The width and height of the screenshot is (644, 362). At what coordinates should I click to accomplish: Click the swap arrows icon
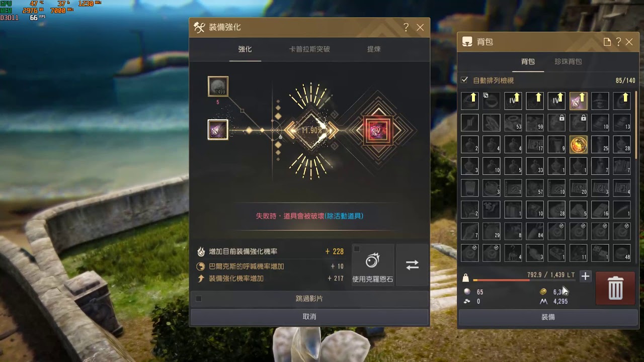pyautogui.click(x=412, y=265)
